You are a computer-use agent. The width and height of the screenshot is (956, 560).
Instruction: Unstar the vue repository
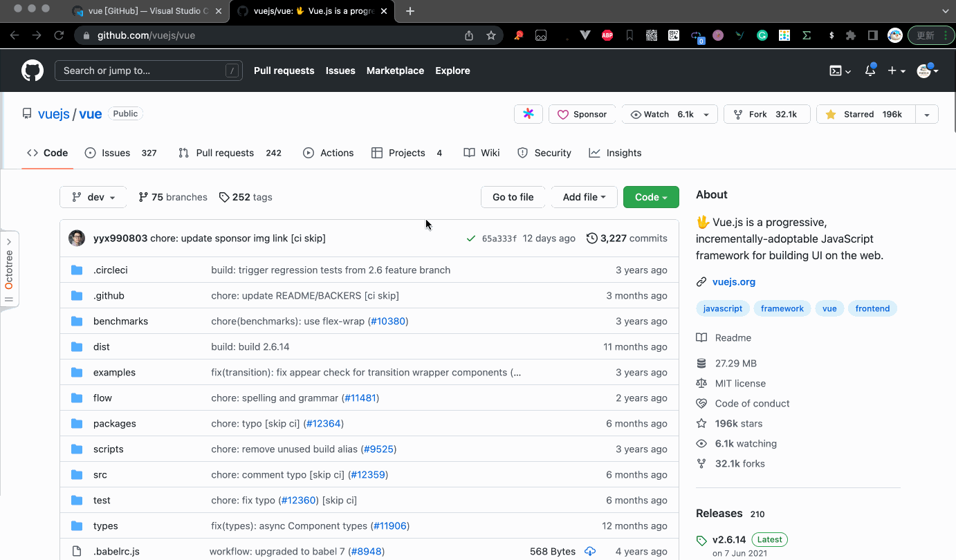[x=866, y=114]
